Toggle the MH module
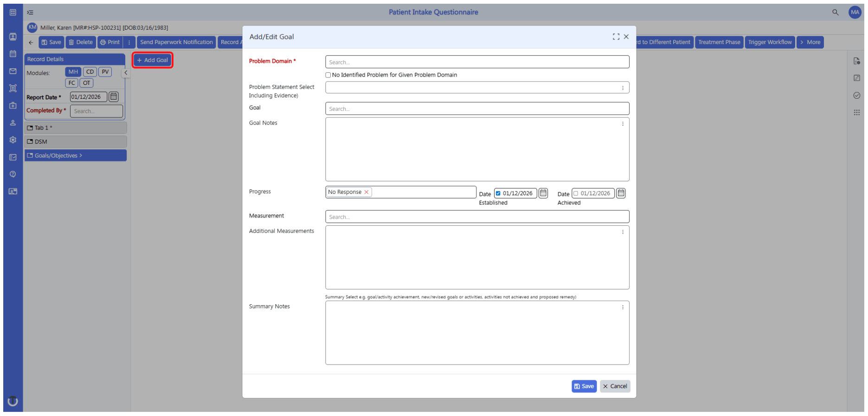The height and width of the screenshot is (416, 868). 73,72
